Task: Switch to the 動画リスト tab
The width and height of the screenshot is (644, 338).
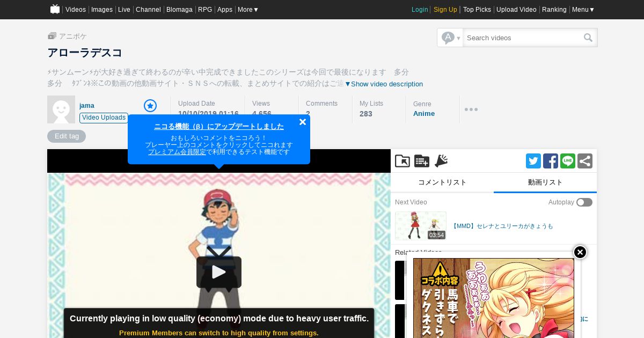Action: tap(545, 182)
